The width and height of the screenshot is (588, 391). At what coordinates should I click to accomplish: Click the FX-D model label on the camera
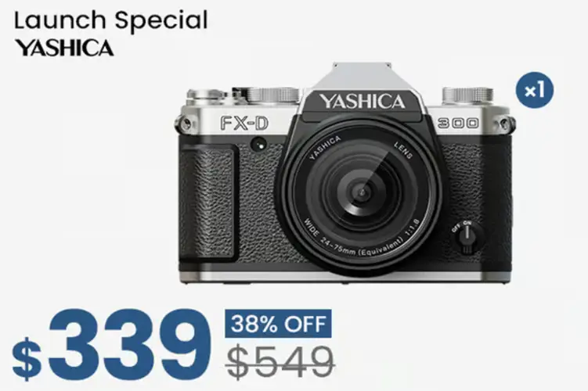(244, 123)
